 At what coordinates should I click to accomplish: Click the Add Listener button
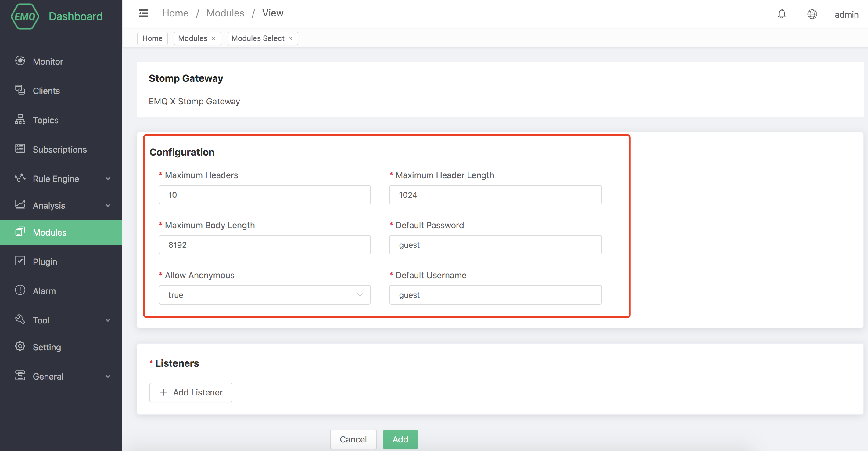click(191, 392)
